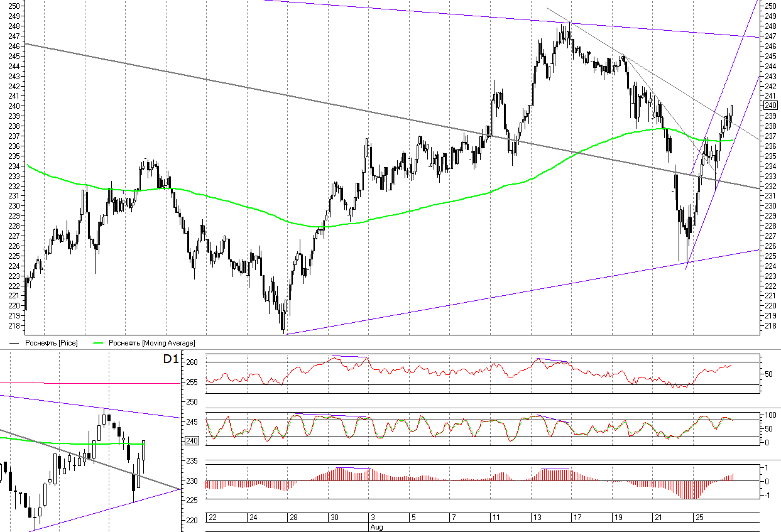
Task: Click the 100 level label of stochastic panel
Action: (x=769, y=416)
